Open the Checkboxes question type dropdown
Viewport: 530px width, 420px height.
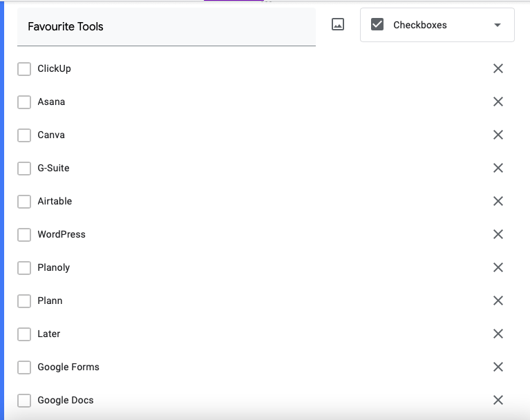tap(437, 25)
